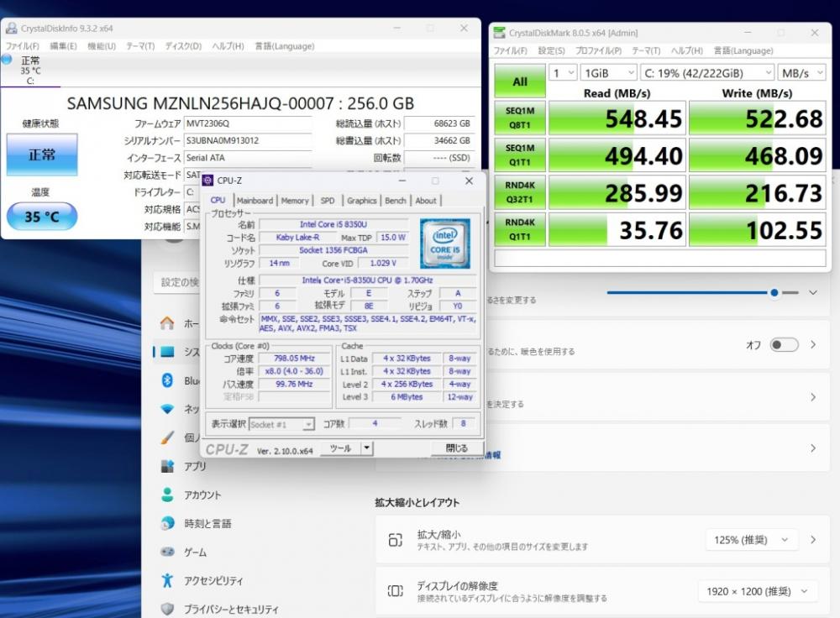Viewport: 840px width, 618px height.
Task: Open the 125% (推奨) scale dropdown
Action: [752, 540]
